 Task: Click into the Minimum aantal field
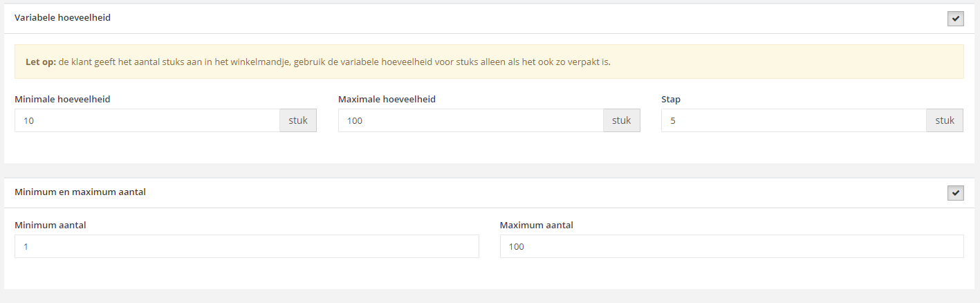point(246,246)
